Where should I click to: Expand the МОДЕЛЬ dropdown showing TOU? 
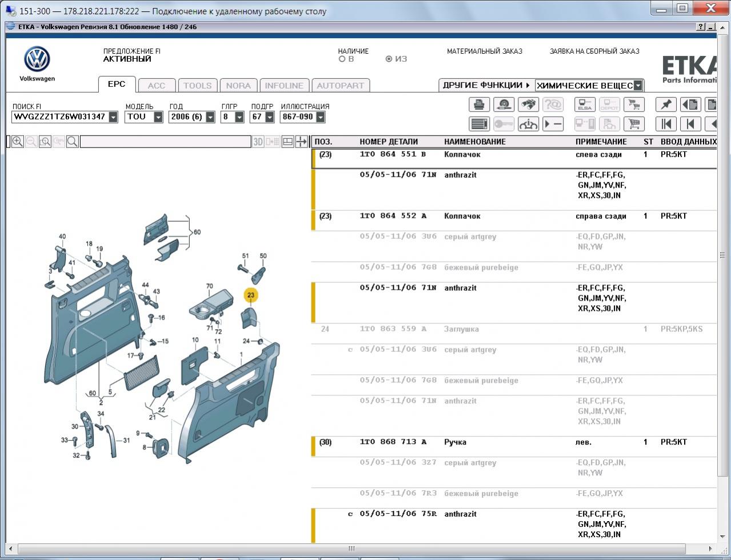(159, 117)
